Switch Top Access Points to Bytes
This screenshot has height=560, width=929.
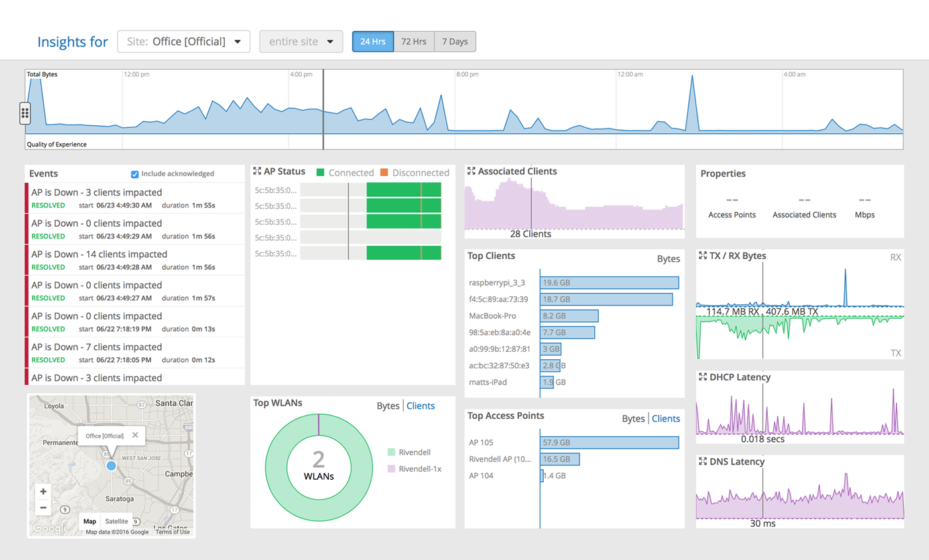633,418
